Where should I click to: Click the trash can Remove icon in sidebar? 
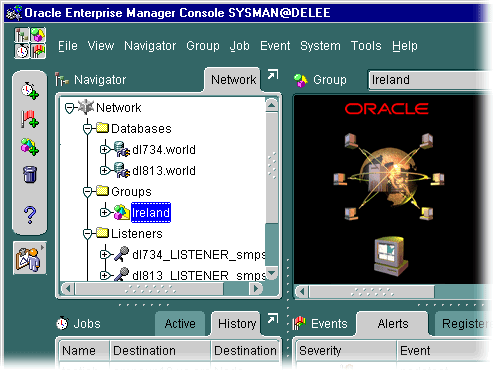click(x=30, y=175)
